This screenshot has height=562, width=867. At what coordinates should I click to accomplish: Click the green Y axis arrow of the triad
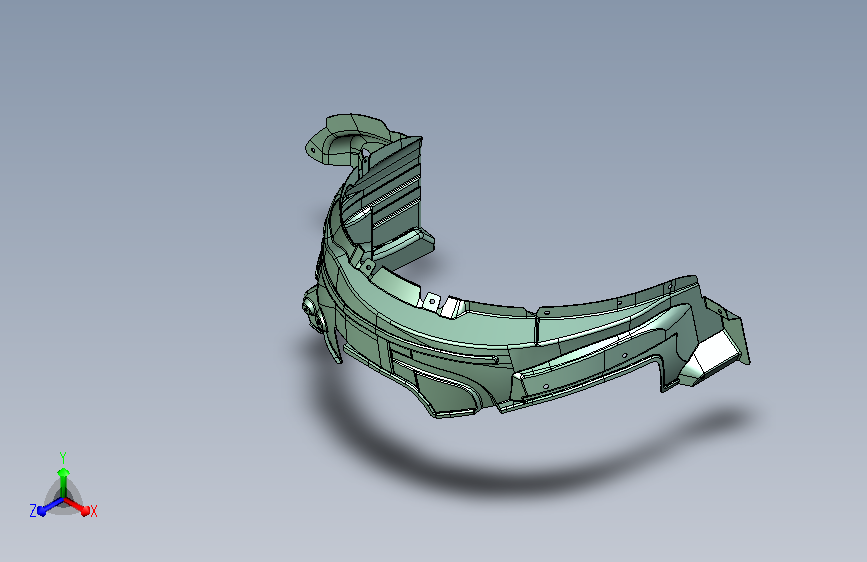click(x=64, y=483)
